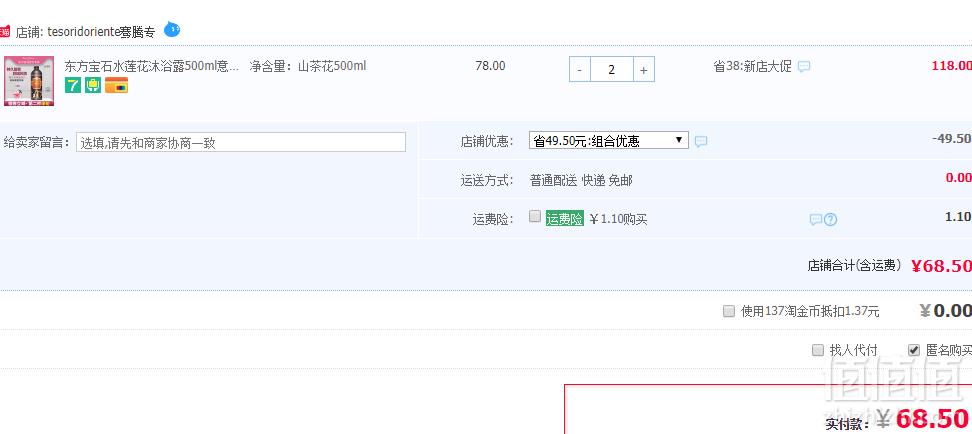
Task: Click the red subtotal price 118.00
Action: [x=952, y=66]
